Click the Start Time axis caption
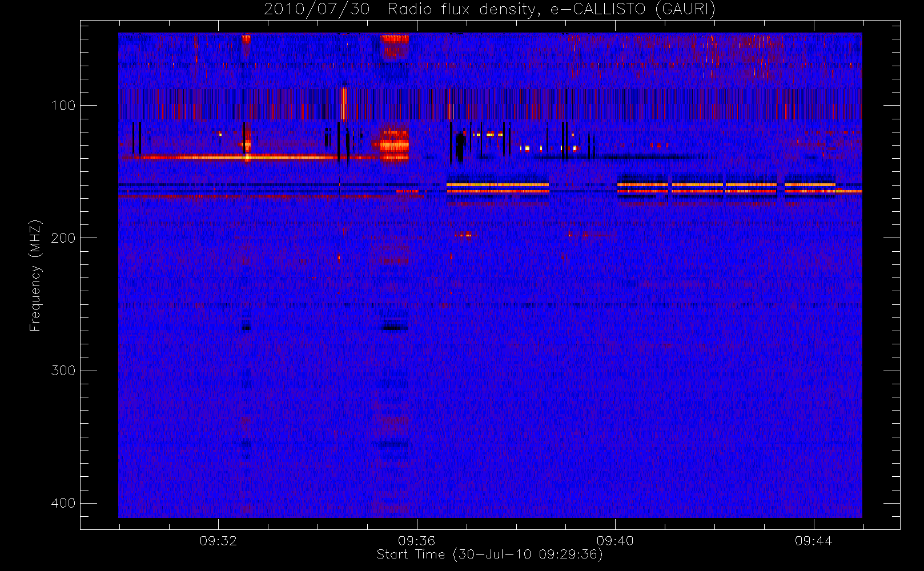The height and width of the screenshot is (571, 924). pos(489,554)
